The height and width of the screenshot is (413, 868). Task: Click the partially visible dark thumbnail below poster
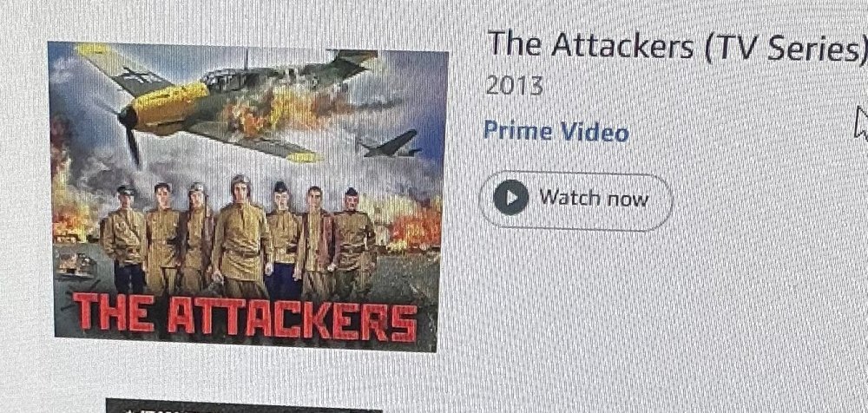(x=244, y=406)
